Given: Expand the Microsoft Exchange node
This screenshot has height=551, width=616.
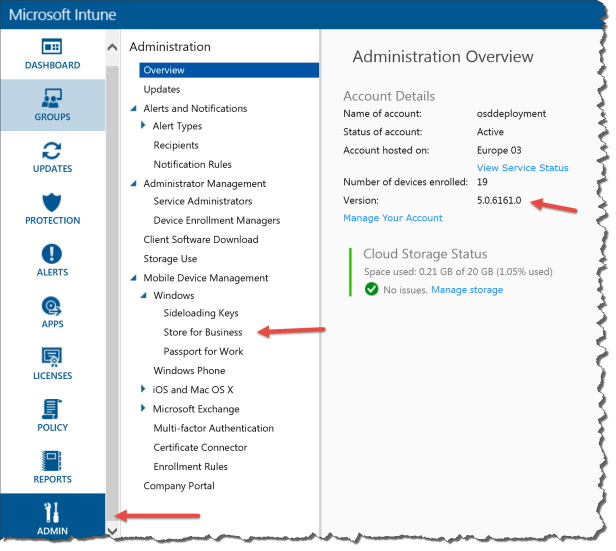Looking at the screenshot, I should pyautogui.click(x=143, y=408).
